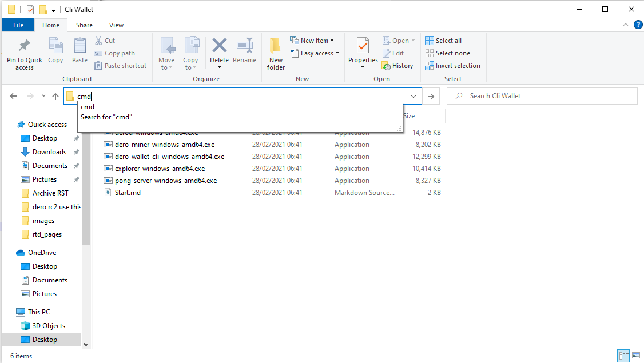This screenshot has width=644, height=363.
Task: Click Select none
Action: [x=447, y=53]
